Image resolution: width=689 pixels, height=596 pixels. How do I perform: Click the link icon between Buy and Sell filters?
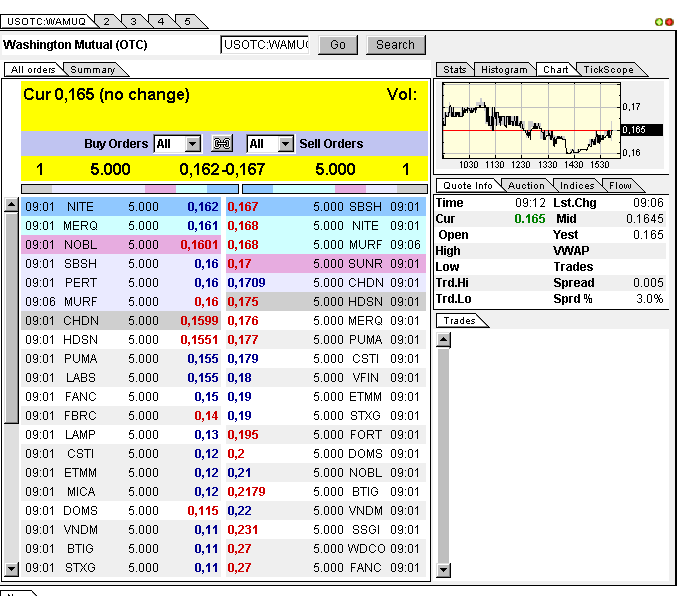[222, 144]
